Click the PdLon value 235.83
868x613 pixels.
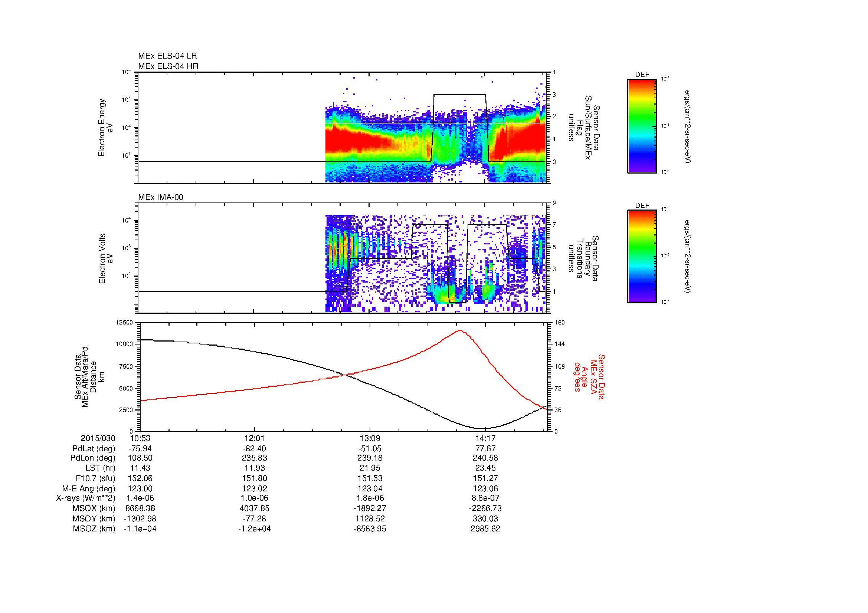click(255, 458)
